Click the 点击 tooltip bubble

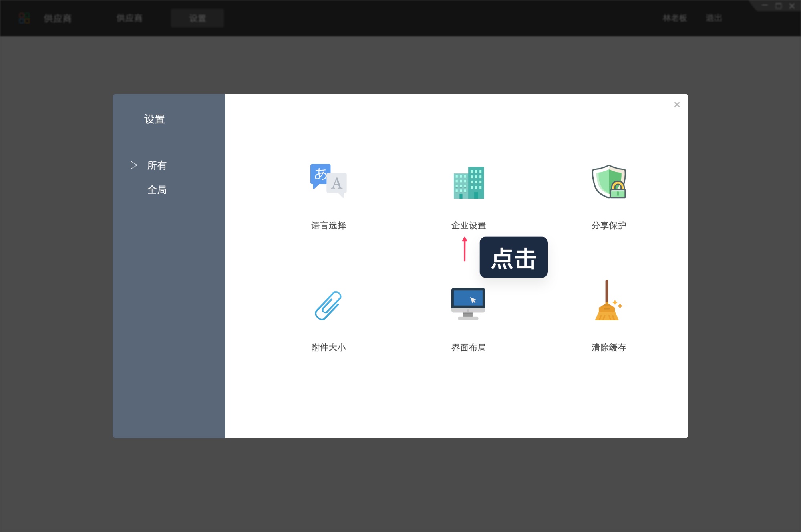click(x=513, y=258)
